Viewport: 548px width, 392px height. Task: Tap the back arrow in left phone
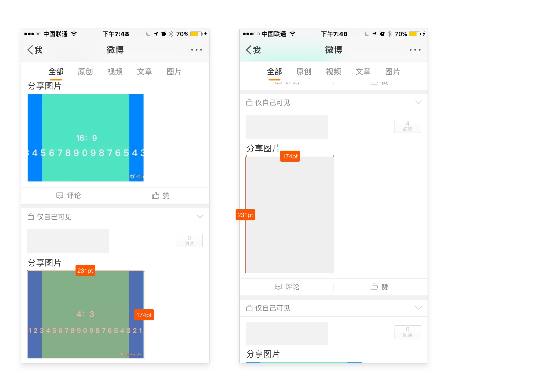click(x=30, y=50)
